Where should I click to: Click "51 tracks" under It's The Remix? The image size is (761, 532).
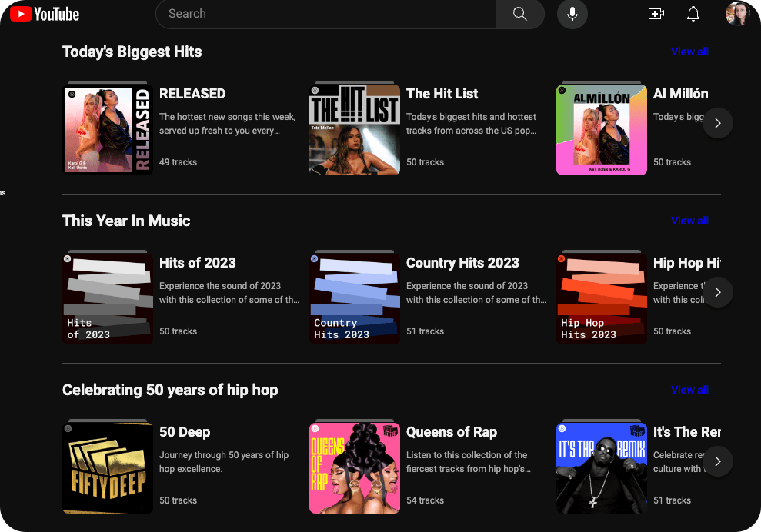click(673, 500)
